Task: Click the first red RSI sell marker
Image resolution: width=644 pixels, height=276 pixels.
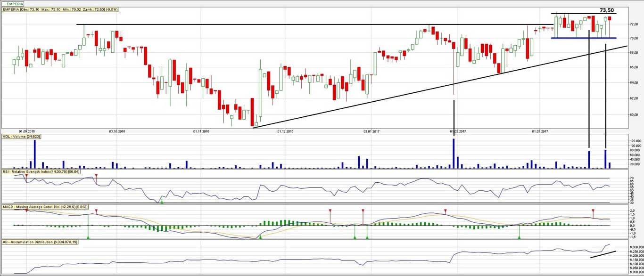Action: tap(26, 175)
